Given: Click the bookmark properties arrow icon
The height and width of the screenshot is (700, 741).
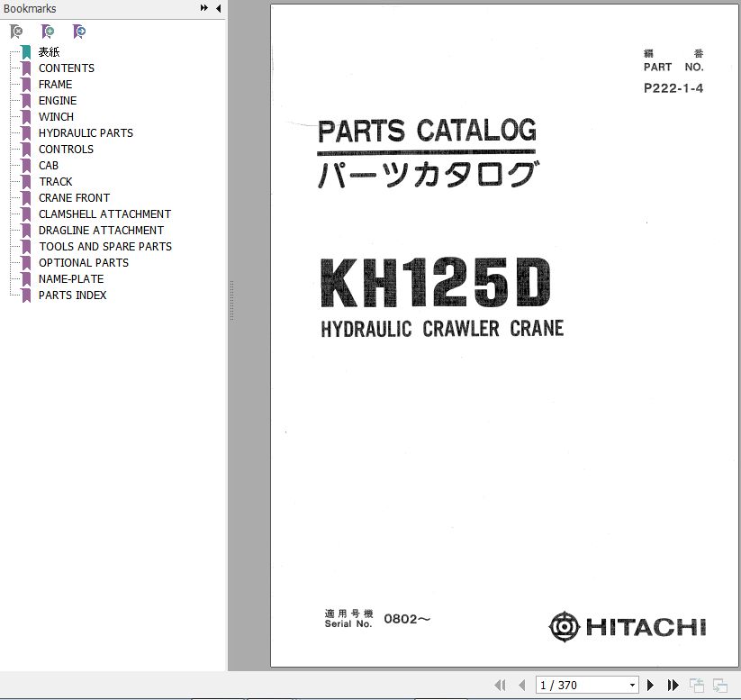Looking at the screenshot, I should coord(79,32).
